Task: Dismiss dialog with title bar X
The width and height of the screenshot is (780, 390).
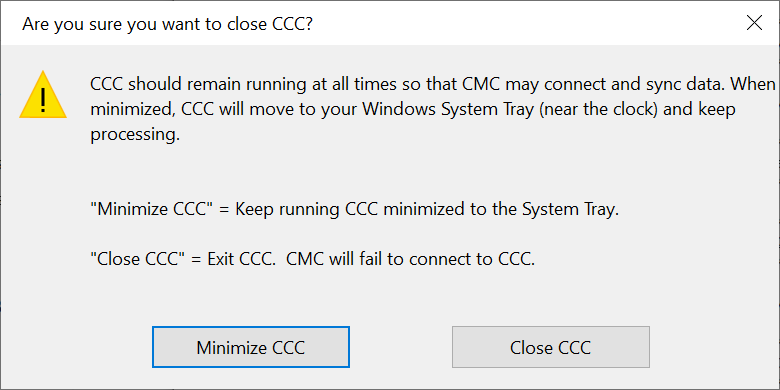Action: click(x=755, y=23)
